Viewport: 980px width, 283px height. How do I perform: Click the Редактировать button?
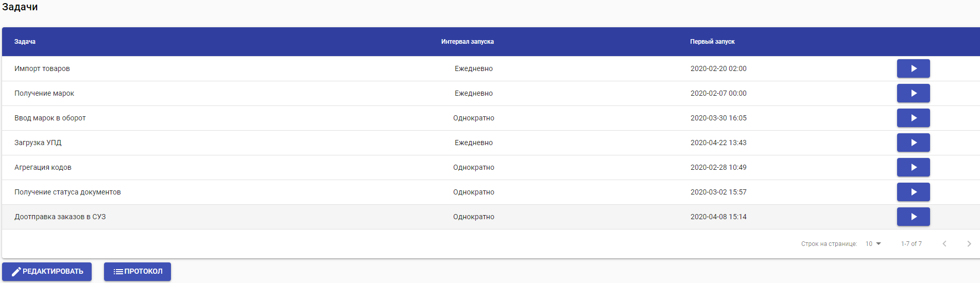point(47,272)
